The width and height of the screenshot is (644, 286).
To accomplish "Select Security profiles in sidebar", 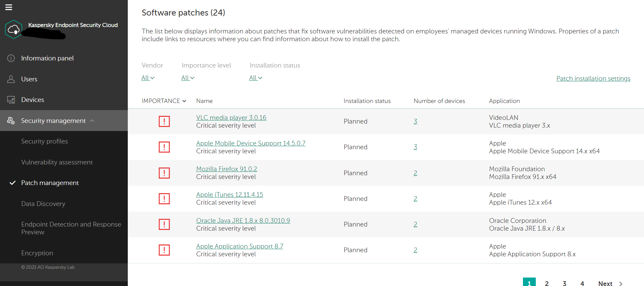I will coord(45,141).
